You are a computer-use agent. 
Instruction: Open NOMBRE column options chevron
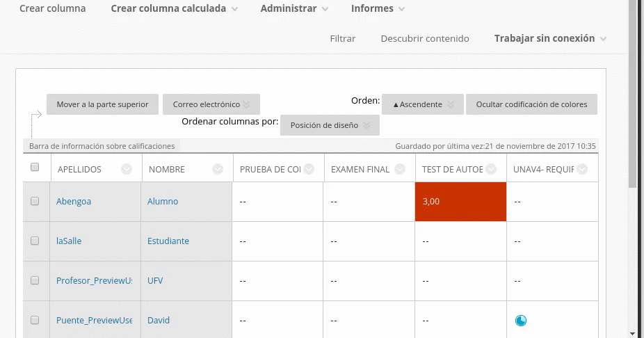218,169
